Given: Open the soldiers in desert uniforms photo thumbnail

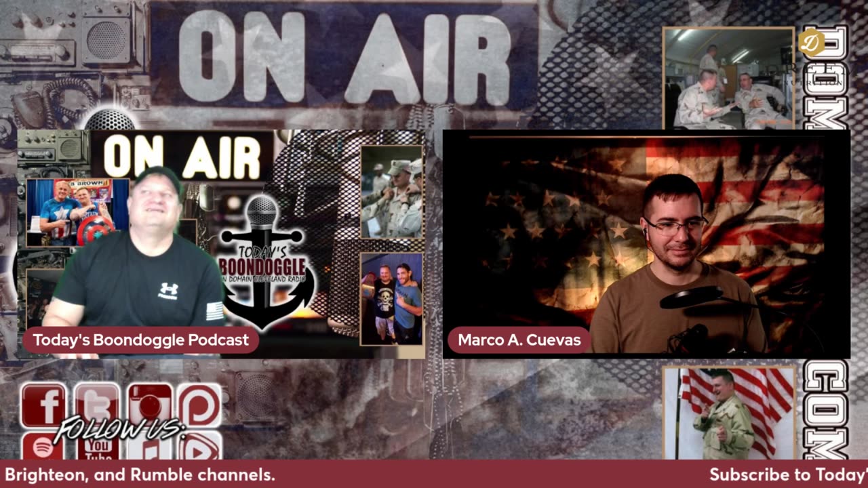Looking at the screenshot, I should coord(391,192).
